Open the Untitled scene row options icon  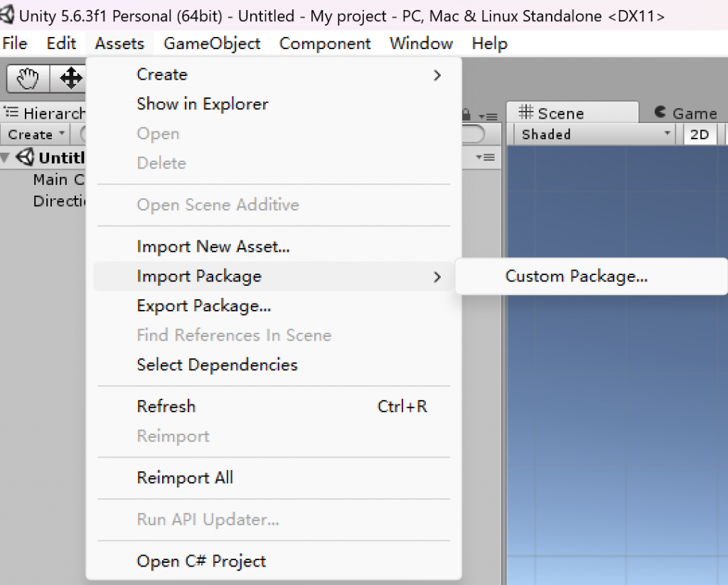[486, 158]
